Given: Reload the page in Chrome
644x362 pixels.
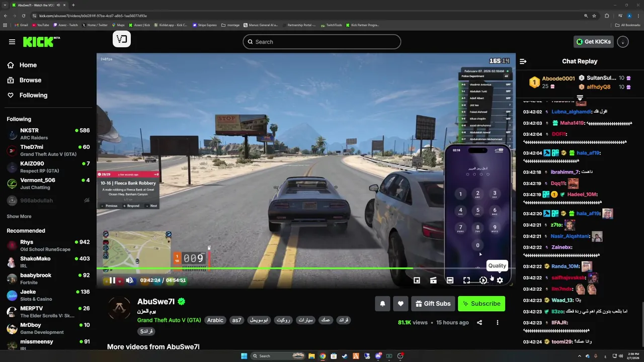Looking at the screenshot, I should pos(24,16).
